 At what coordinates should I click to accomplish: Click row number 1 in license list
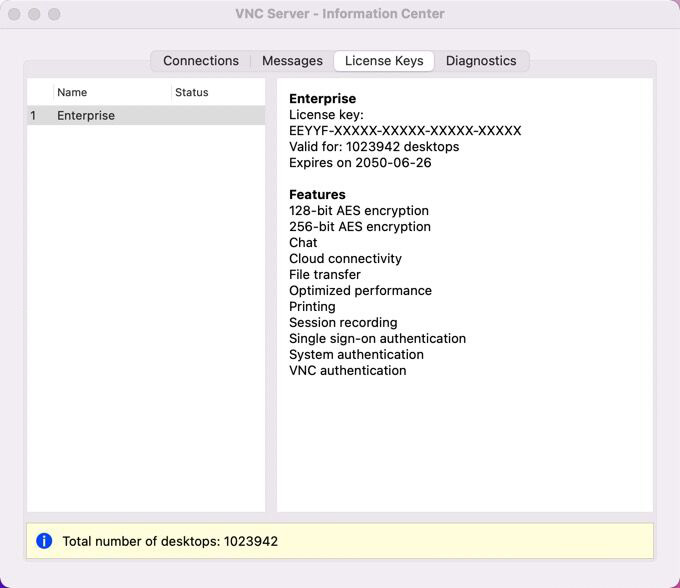point(33,115)
